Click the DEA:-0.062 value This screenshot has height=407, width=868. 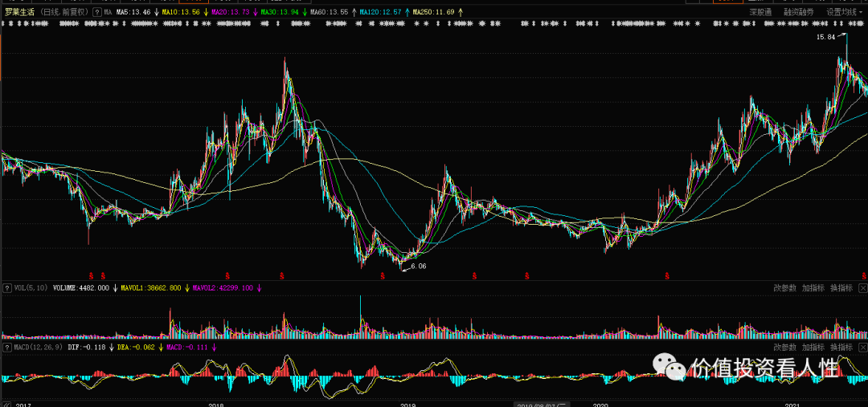134,348
